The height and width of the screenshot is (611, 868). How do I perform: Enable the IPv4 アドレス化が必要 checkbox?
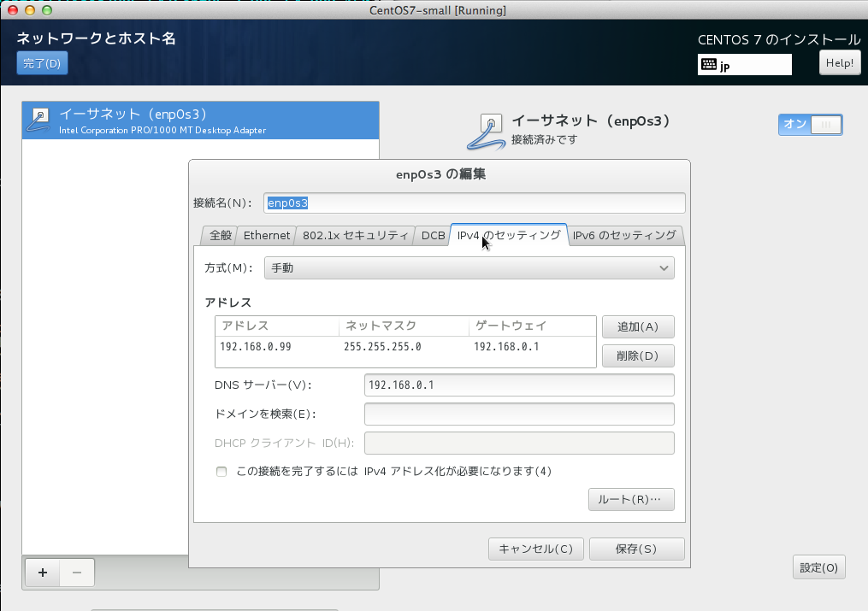click(221, 471)
